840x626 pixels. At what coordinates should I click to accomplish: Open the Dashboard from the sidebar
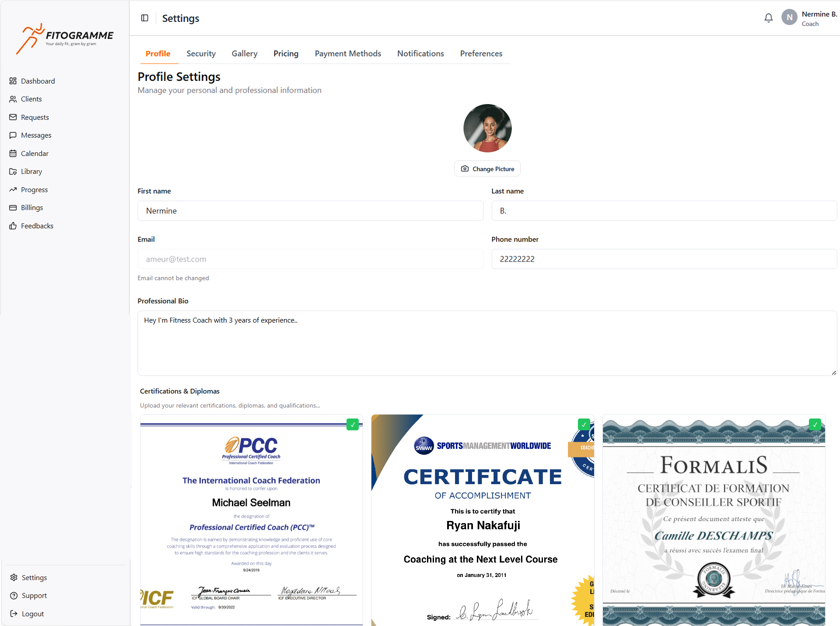point(37,81)
